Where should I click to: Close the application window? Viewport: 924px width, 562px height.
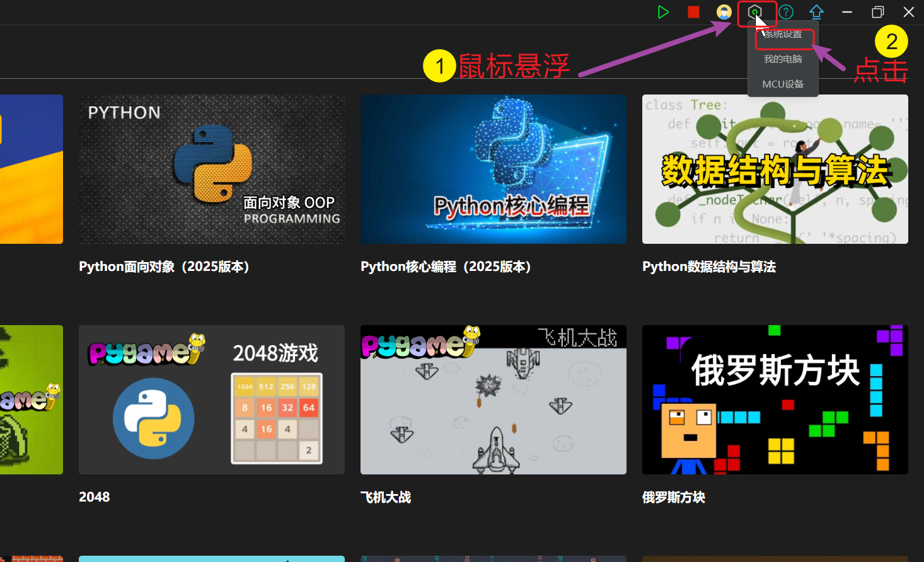909,12
